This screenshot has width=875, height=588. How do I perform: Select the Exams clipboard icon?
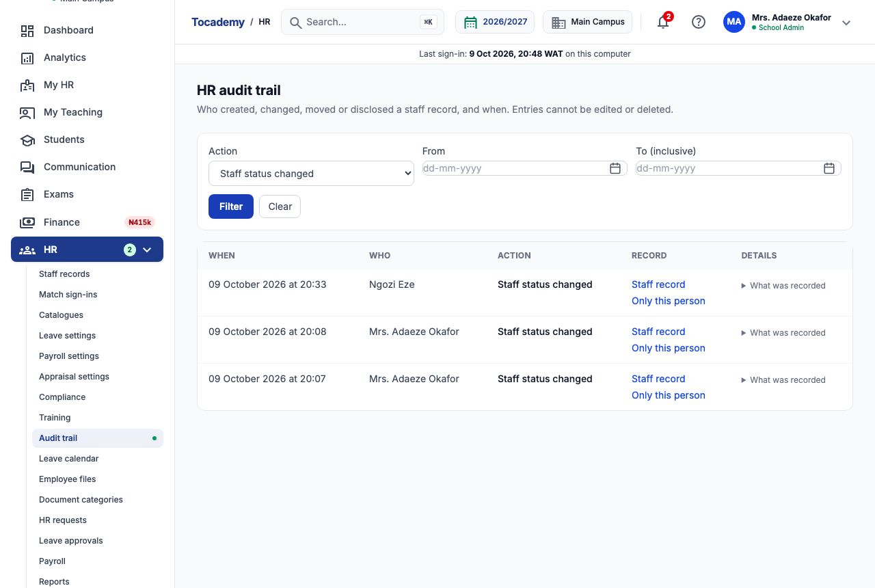(x=27, y=194)
